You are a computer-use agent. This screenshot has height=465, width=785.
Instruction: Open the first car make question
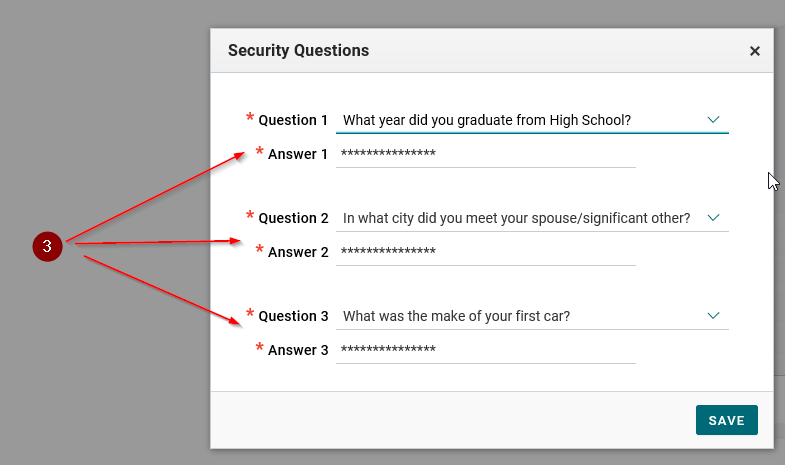click(x=456, y=317)
